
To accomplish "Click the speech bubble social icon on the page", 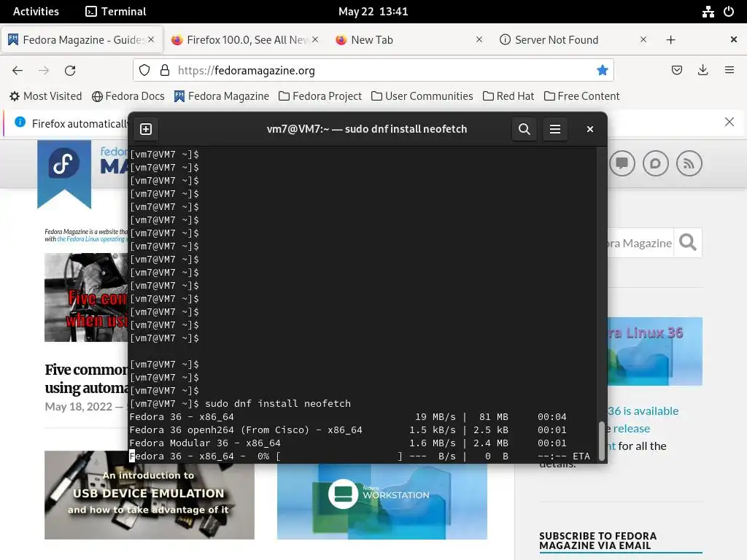I will click(622, 163).
